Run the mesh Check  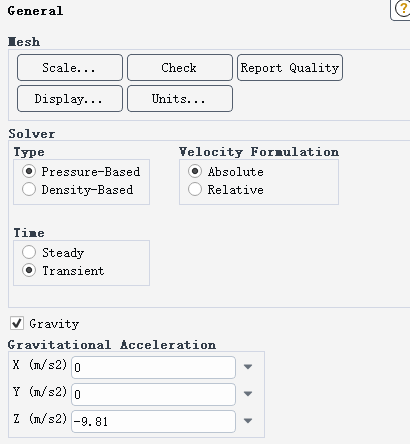click(x=180, y=68)
